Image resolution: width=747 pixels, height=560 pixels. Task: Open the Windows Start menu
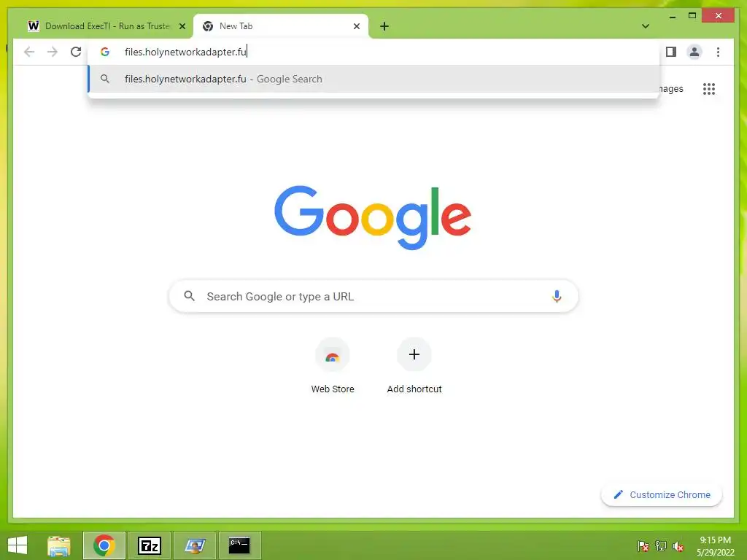tap(18, 545)
